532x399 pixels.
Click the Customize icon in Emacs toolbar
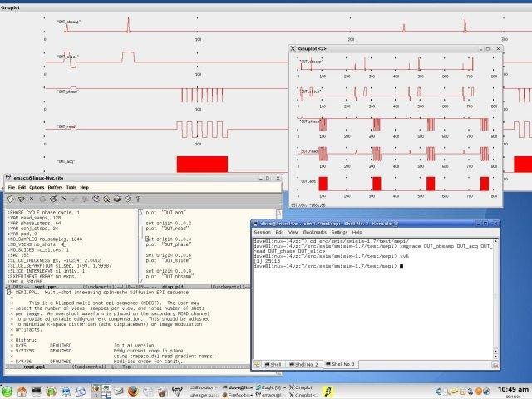(x=128, y=199)
